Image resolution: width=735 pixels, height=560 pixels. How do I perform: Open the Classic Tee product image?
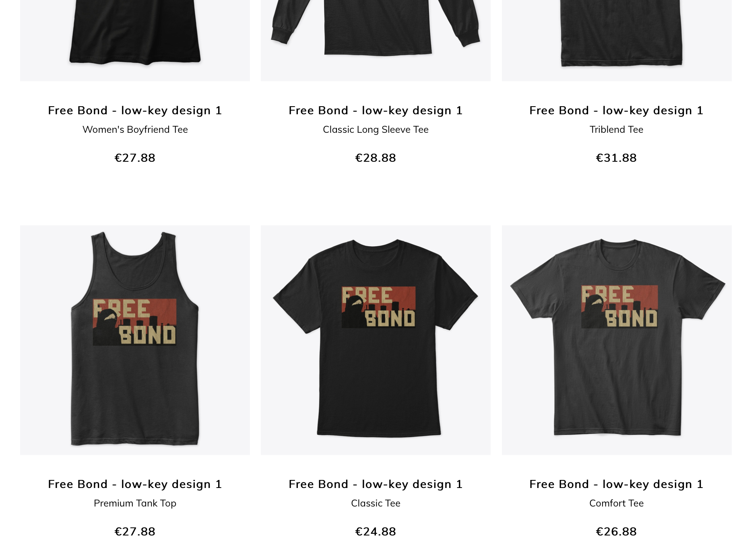[x=376, y=340]
